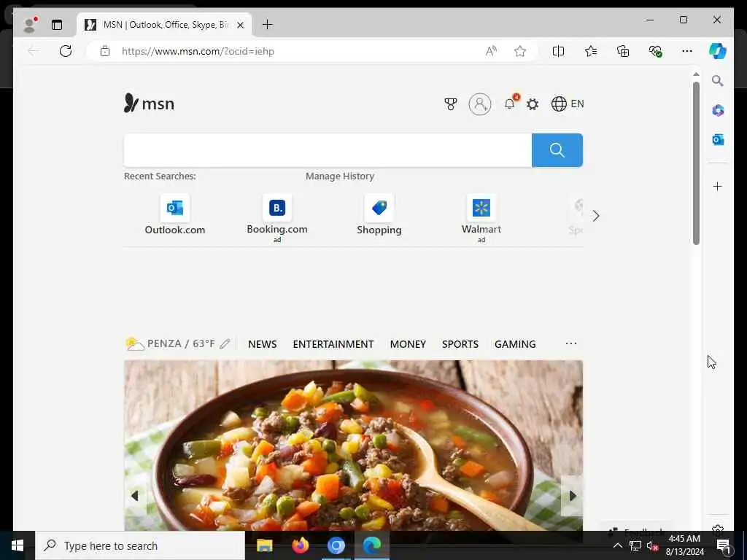Show hidden system tray icons
Image resolution: width=747 pixels, height=560 pixels.
click(617, 545)
